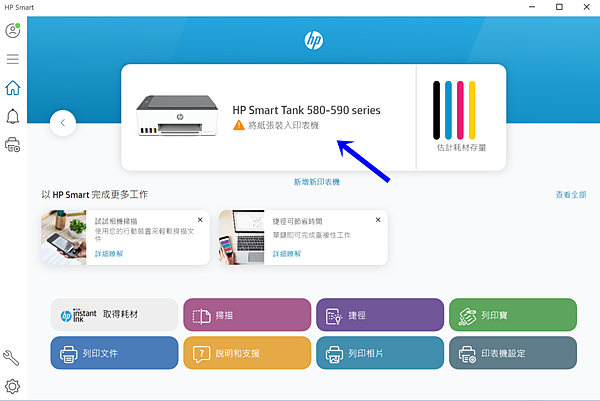Open the 說明和支援 help and support tile

pos(247,353)
